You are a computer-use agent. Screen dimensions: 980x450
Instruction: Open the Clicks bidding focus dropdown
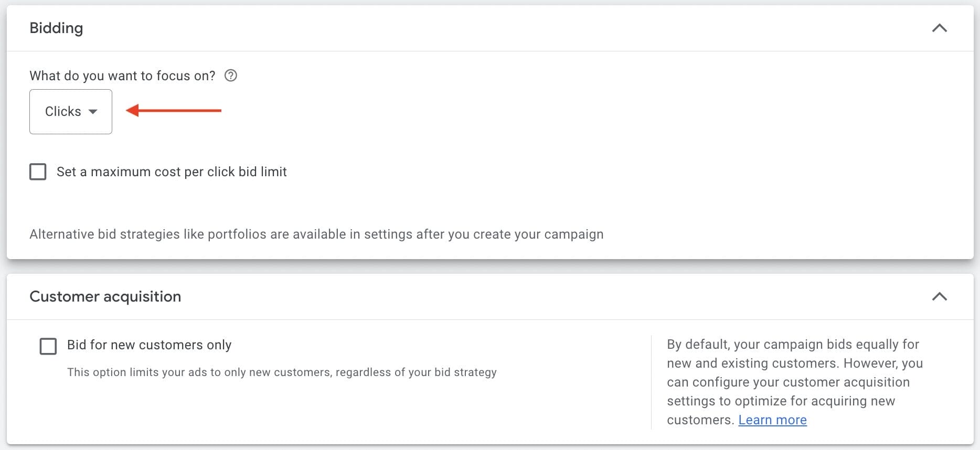tap(70, 112)
